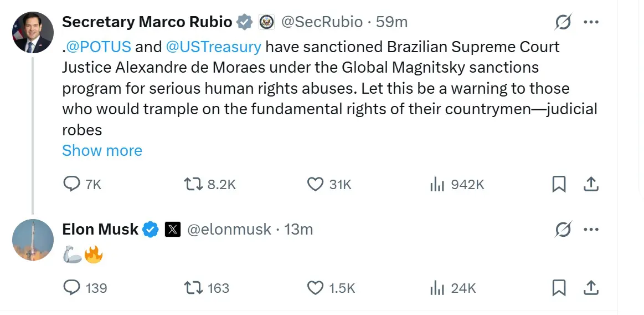644x315 pixels.
Task: Open the @POTUS mention link
Action: click(99, 47)
